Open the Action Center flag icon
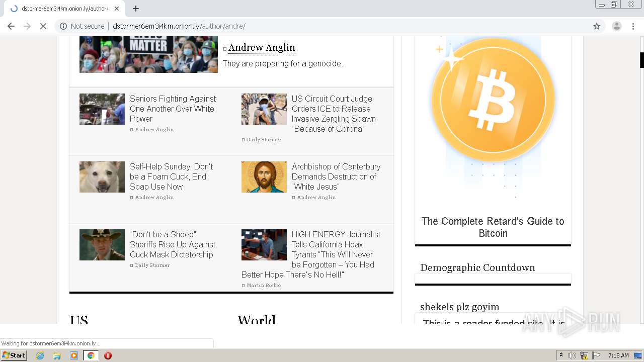The height and width of the screenshot is (362, 644). (x=596, y=355)
